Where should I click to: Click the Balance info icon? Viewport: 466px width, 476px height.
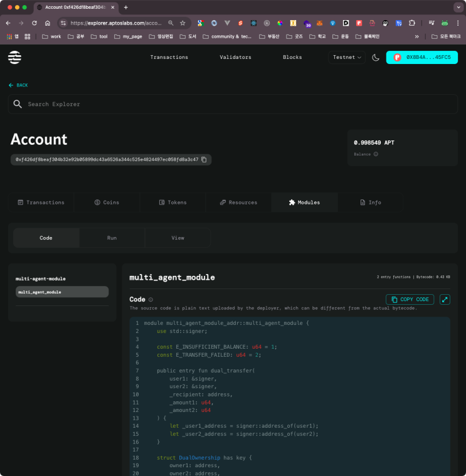coord(376,154)
